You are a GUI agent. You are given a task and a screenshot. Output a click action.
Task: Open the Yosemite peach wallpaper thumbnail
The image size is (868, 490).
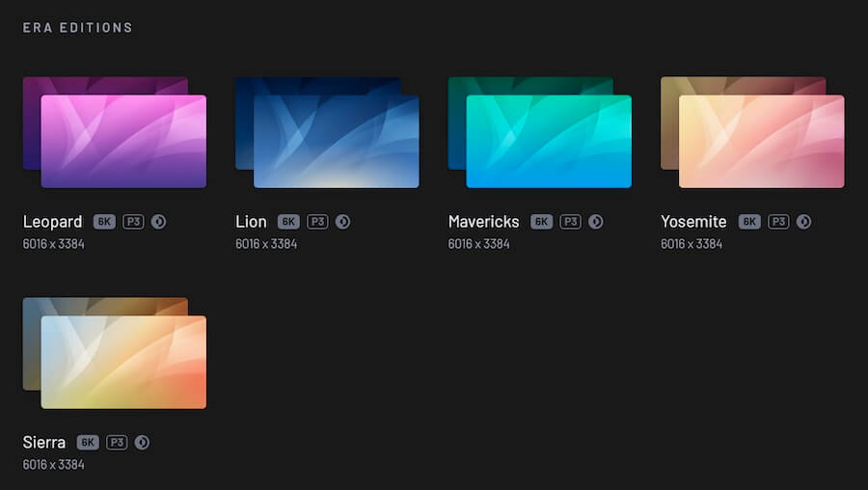tap(762, 141)
